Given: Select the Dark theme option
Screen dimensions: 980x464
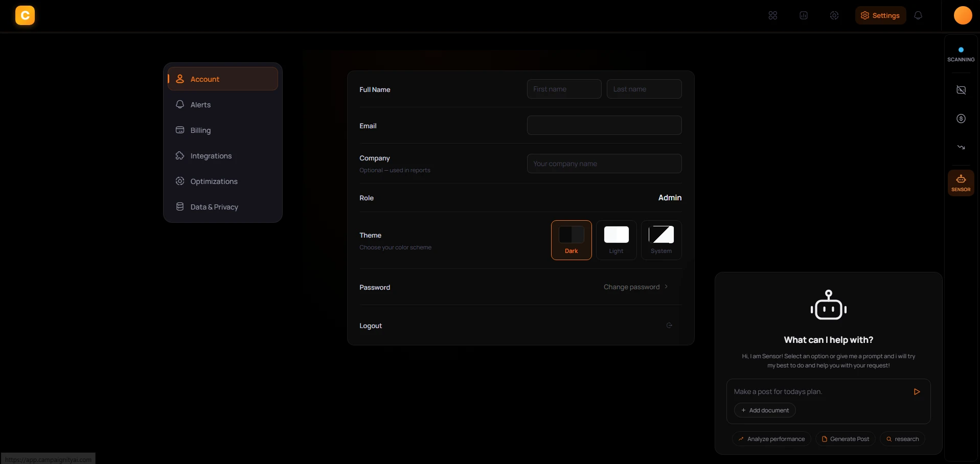Looking at the screenshot, I should pos(571,240).
